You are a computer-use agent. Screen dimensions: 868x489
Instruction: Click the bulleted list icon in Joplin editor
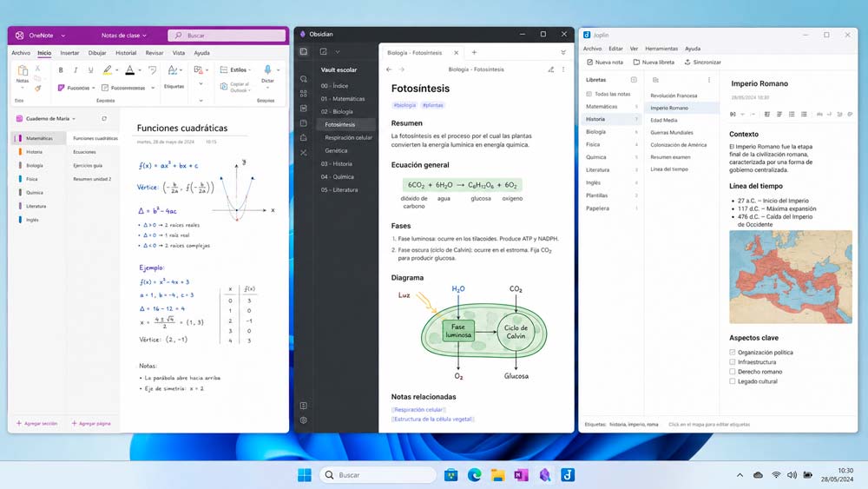pos(792,114)
